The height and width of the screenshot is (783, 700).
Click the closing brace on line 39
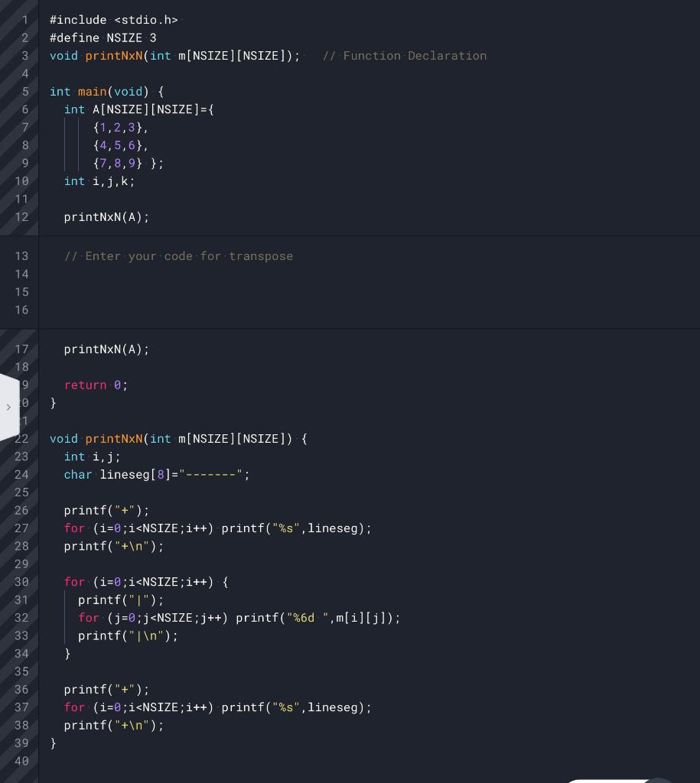coord(53,743)
